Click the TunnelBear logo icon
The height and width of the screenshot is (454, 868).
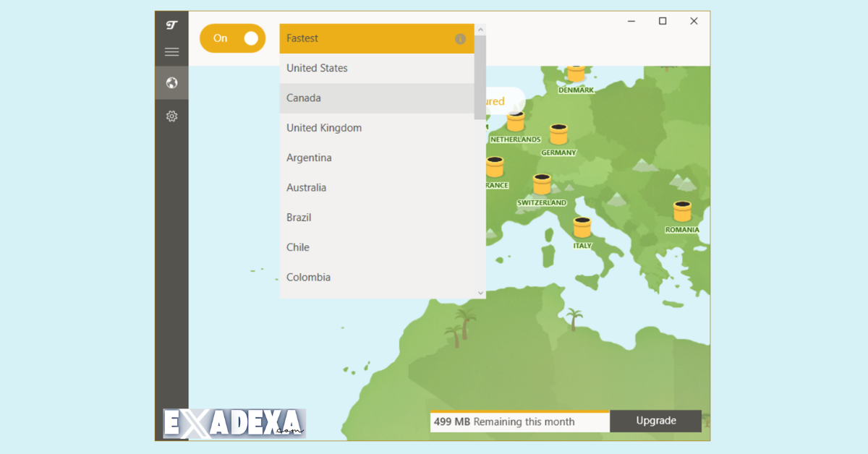(171, 25)
